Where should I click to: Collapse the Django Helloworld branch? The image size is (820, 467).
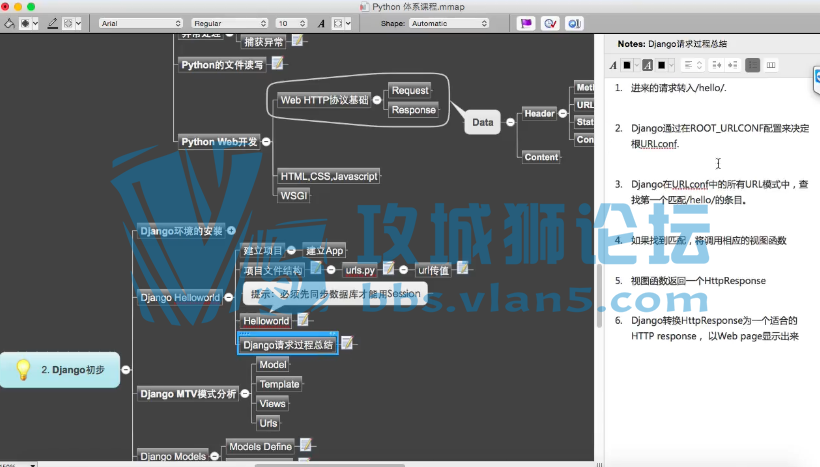(x=229, y=297)
